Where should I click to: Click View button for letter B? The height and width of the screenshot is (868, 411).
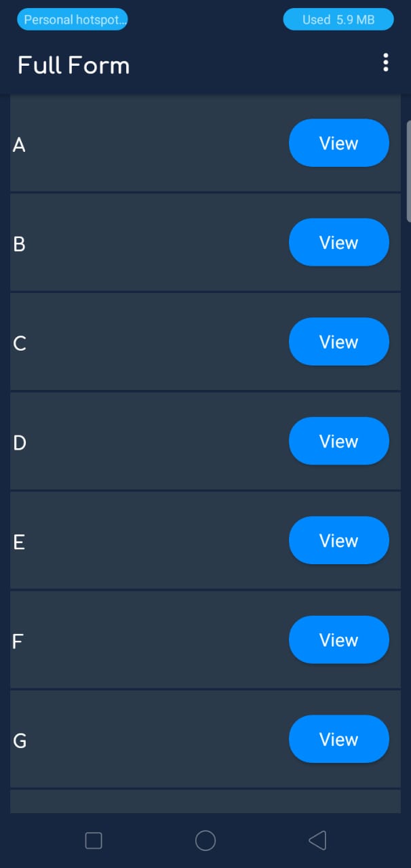tap(338, 243)
